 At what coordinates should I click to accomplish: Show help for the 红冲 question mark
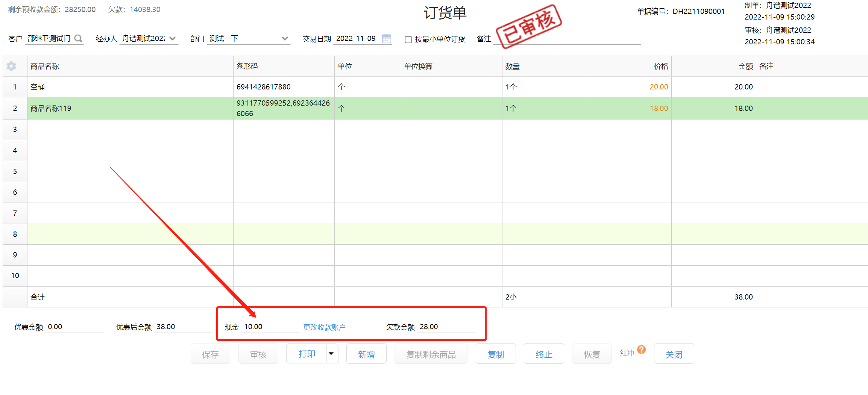642,350
